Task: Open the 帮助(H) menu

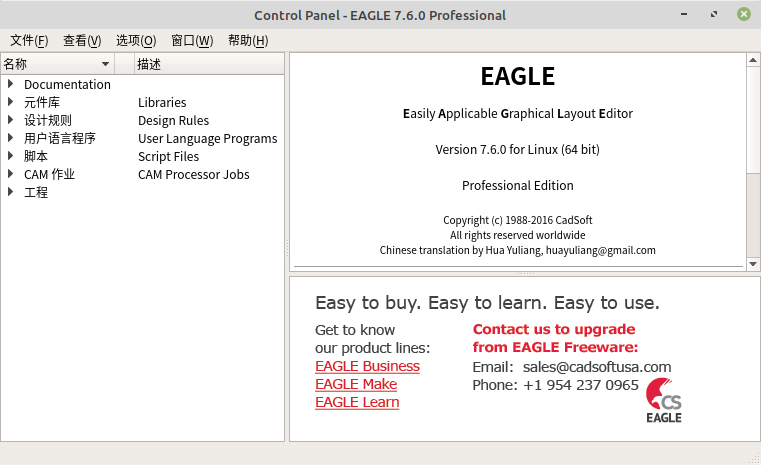Action: pyautogui.click(x=248, y=41)
